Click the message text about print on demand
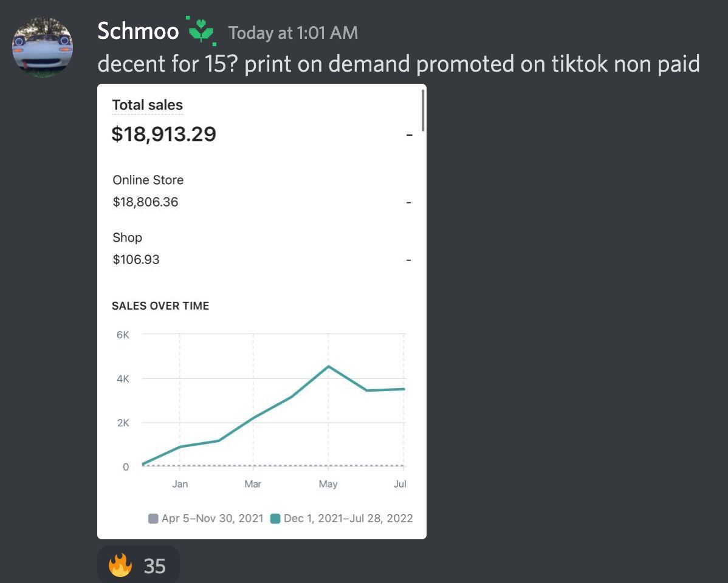 click(398, 63)
